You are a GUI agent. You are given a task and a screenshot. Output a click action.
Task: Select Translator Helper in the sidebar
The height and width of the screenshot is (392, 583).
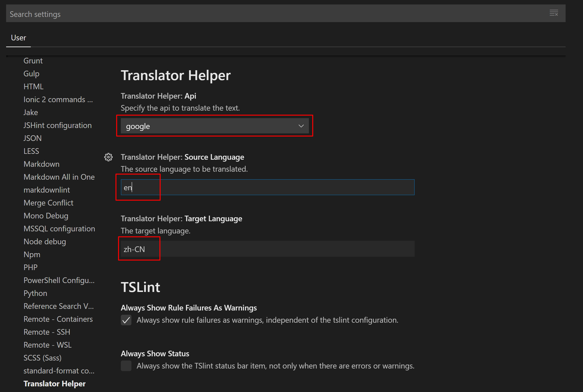(54, 384)
